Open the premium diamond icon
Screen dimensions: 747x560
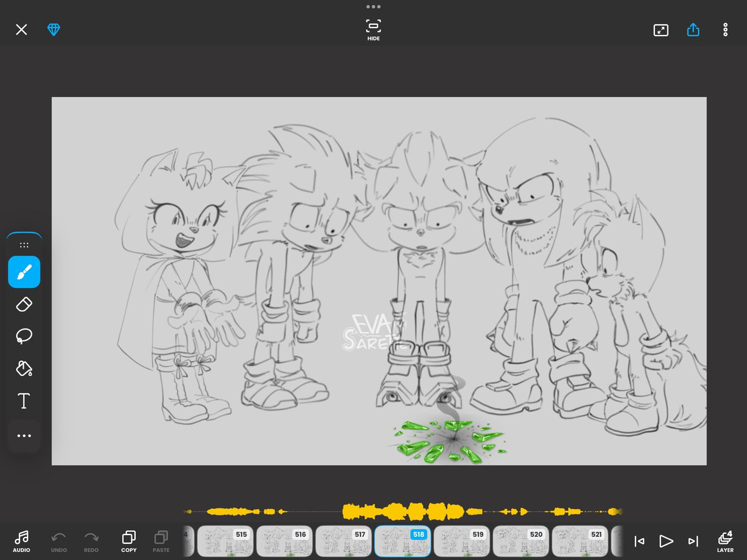tap(54, 30)
